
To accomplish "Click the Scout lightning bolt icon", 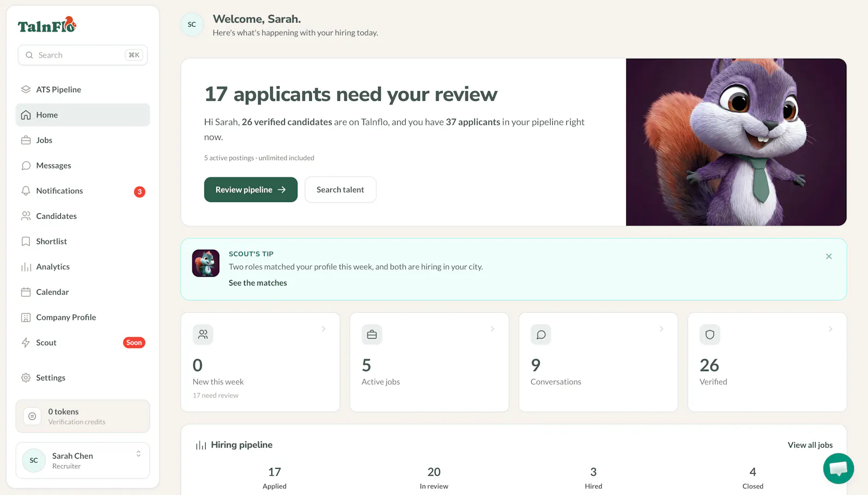I will [25, 342].
